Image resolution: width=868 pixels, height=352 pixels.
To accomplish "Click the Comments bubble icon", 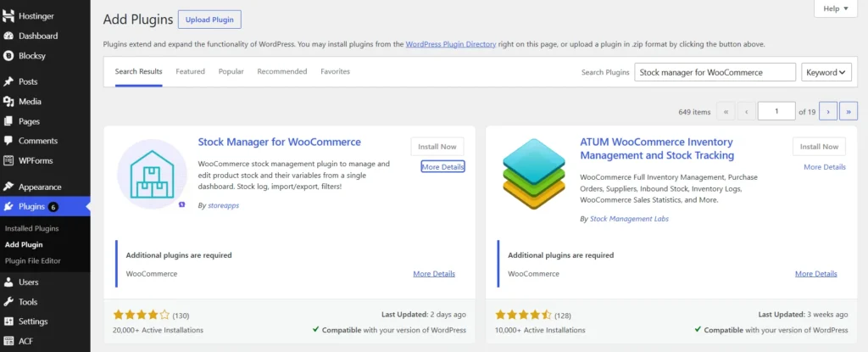I will pyautogui.click(x=8, y=141).
